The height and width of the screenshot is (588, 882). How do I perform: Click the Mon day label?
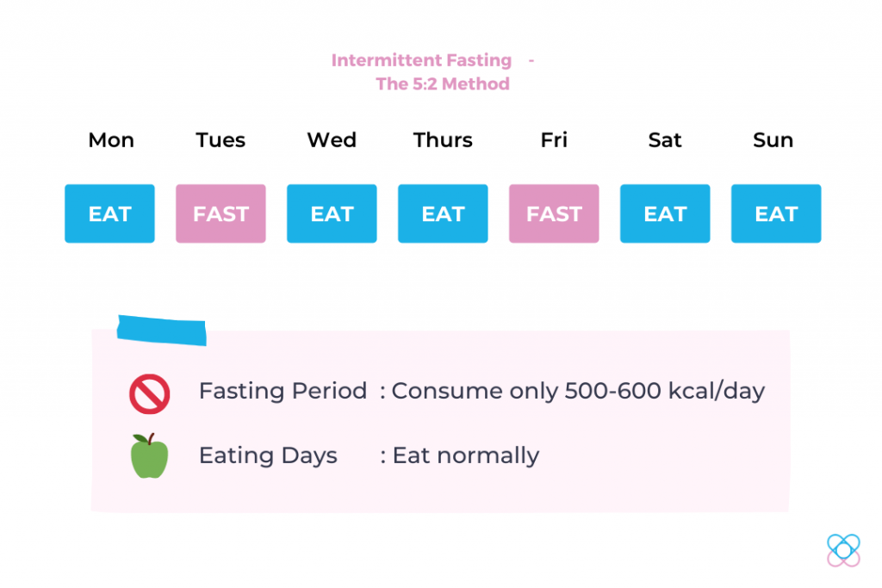(x=111, y=140)
